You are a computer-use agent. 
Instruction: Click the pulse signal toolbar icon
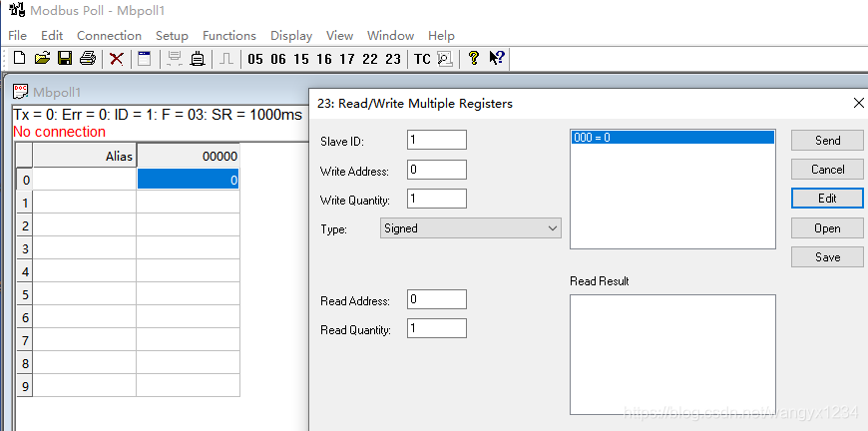click(225, 59)
